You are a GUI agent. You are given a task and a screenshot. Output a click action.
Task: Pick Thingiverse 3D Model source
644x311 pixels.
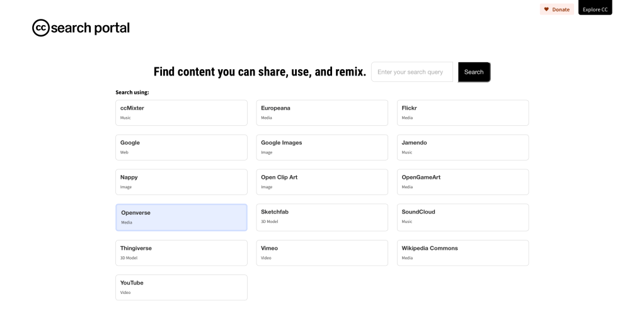(181, 252)
